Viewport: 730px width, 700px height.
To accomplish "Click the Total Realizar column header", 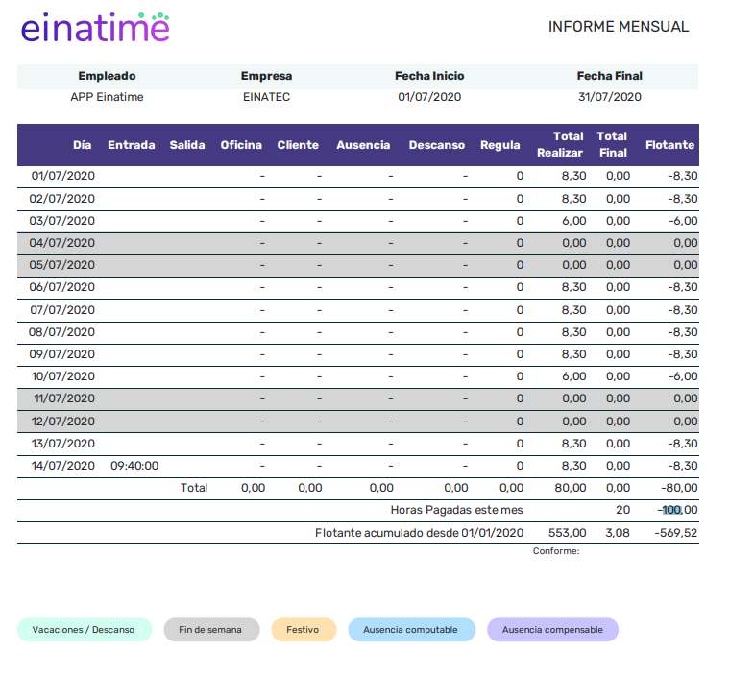I will 560,145.
